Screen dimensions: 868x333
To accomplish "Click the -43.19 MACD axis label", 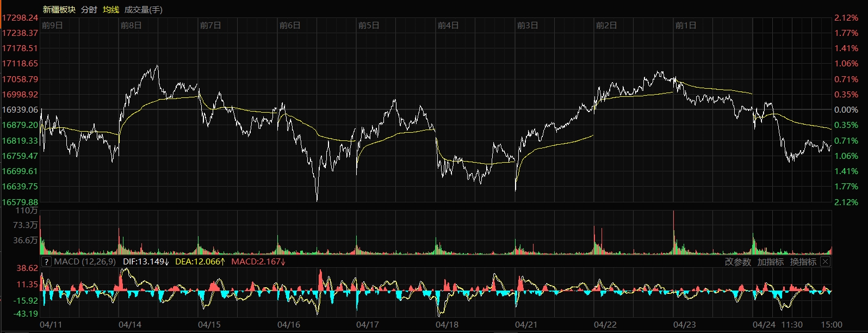I will (x=26, y=314).
